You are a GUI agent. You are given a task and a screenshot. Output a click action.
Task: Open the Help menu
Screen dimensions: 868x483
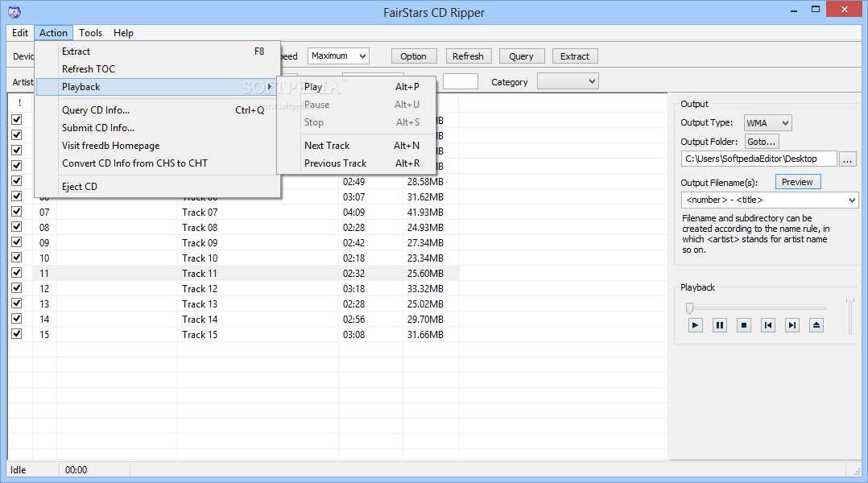point(123,33)
